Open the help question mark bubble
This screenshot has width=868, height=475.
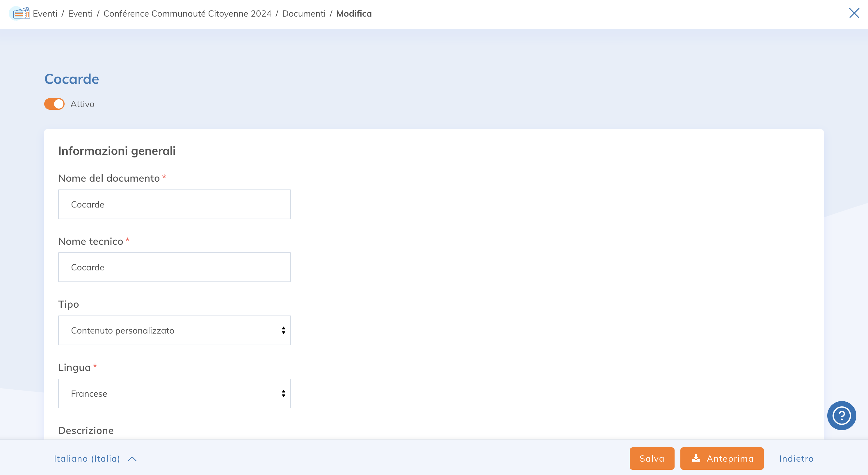point(841,415)
